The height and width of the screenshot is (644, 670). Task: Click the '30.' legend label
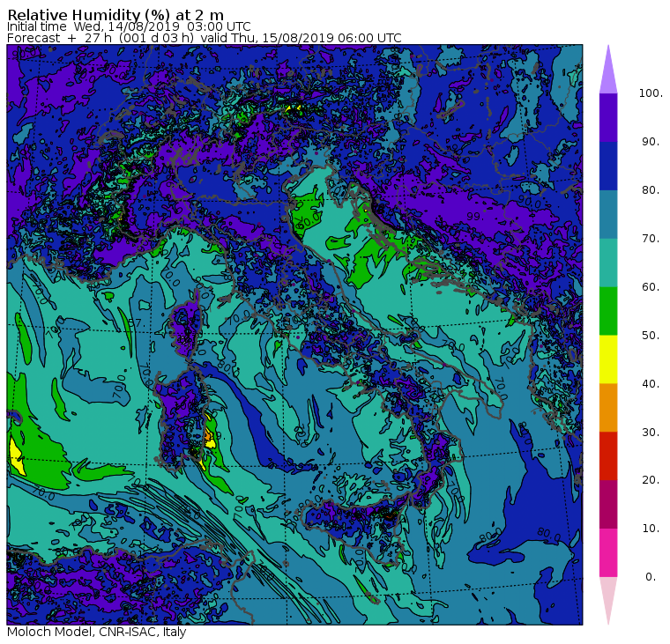(x=651, y=433)
